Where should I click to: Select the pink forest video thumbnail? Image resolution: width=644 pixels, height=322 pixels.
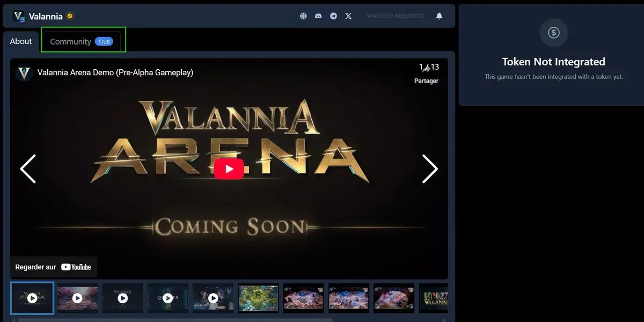(x=77, y=298)
